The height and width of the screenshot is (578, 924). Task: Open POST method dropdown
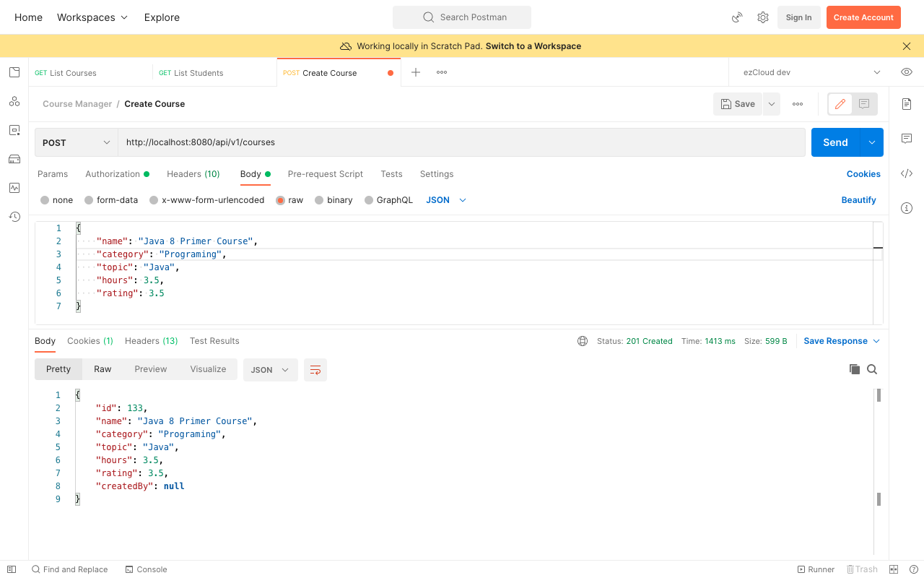(x=77, y=142)
